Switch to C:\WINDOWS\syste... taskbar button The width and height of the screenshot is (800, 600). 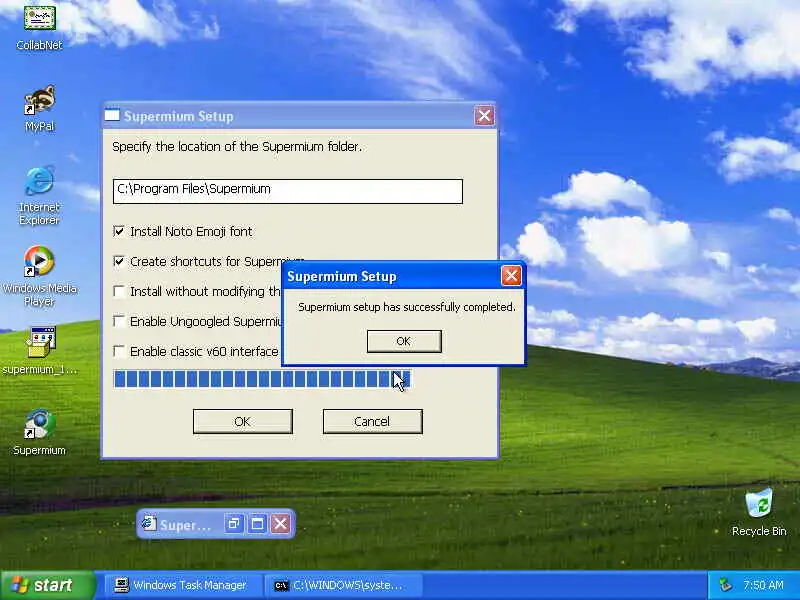[343, 585]
